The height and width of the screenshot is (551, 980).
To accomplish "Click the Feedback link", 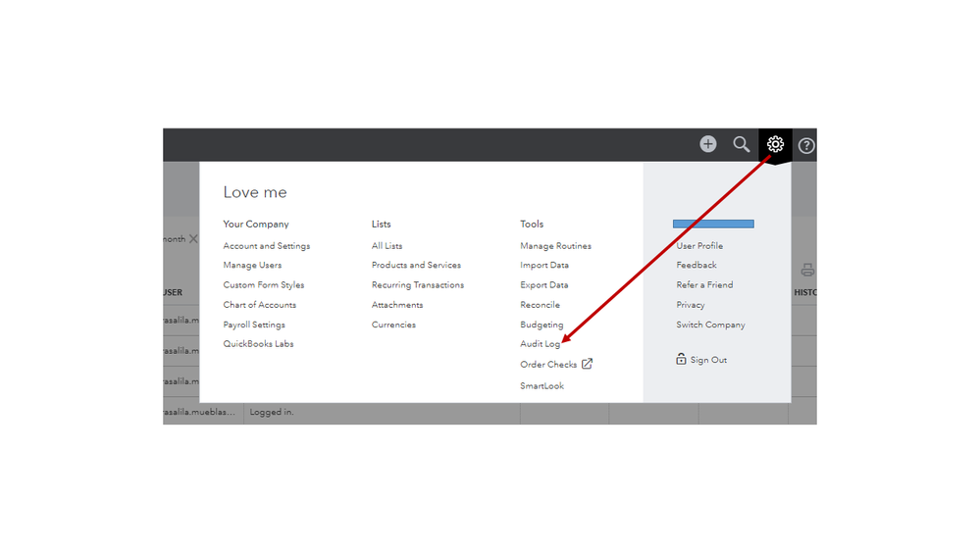I will pyautogui.click(x=696, y=265).
